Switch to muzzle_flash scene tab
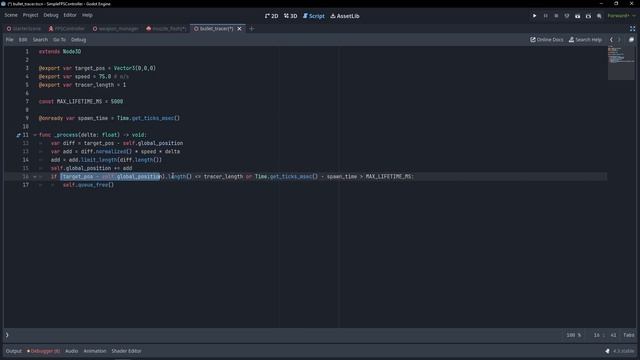This screenshot has height=360, width=640. pos(166,29)
